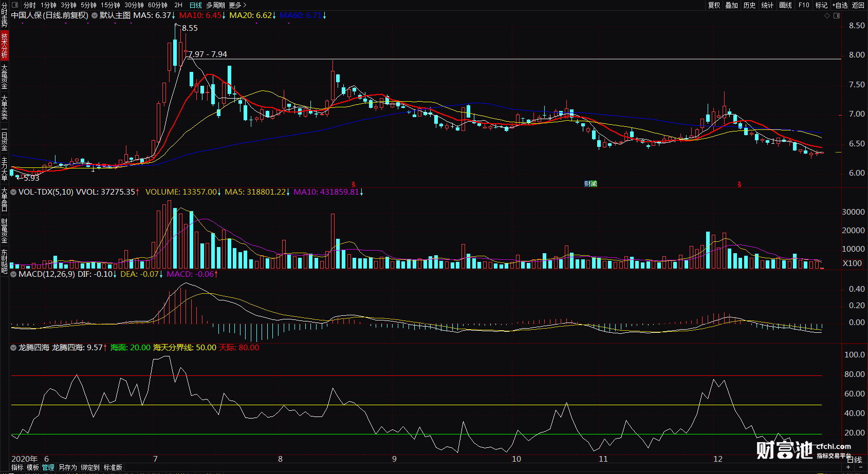Click the 财减 marker on the chart
Viewport: 868px width, 474px height.
(x=590, y=184)
